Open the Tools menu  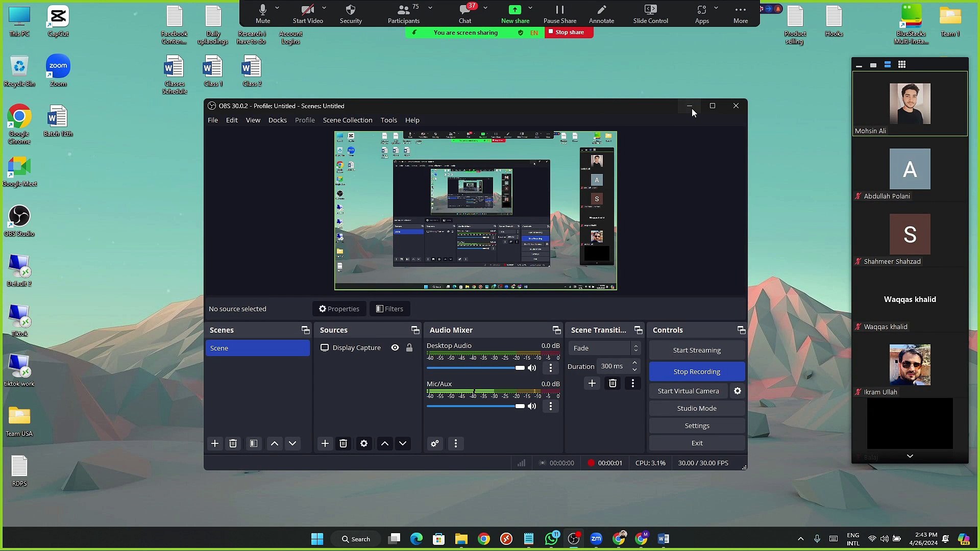click(x=388, y=120)
